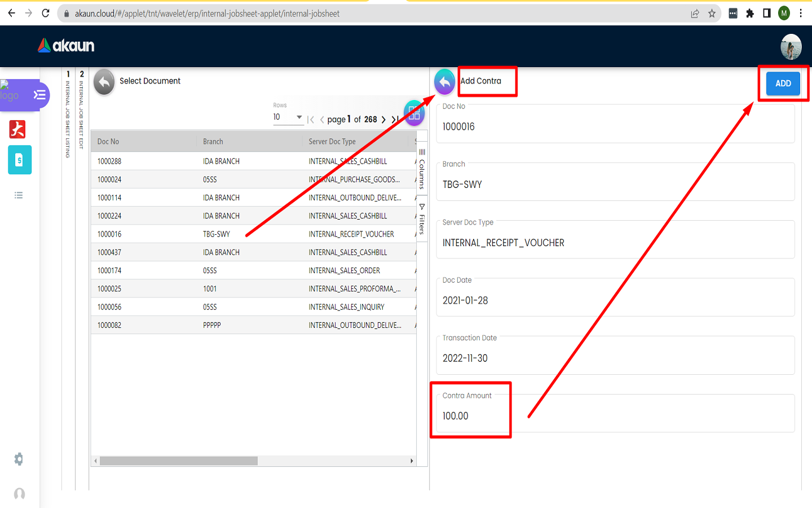
Task: Open the settings gear in the sidebar
Action: pyautogui.click(x=19, y=459)
